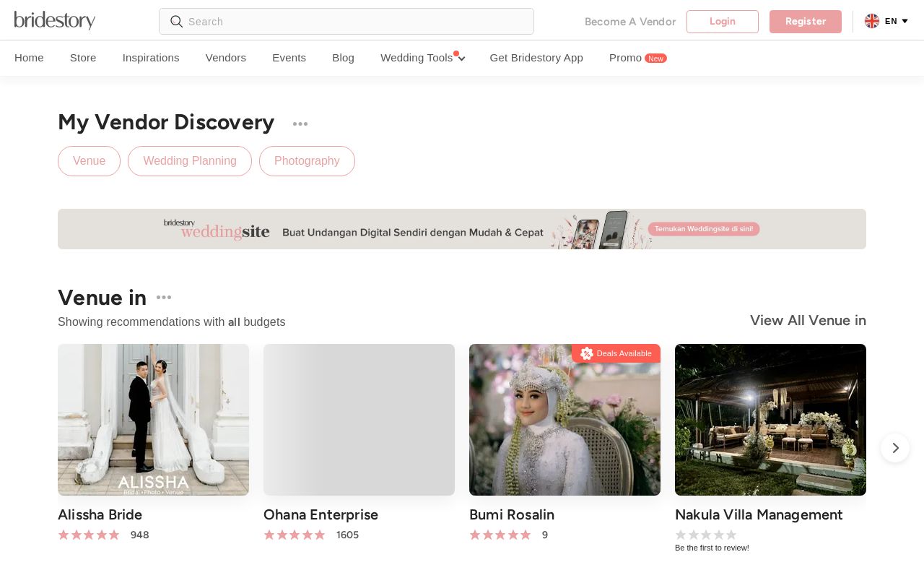
Task: Open the Bumi Rosalin photo thumbnail
Action: click(x=565, y=420)
